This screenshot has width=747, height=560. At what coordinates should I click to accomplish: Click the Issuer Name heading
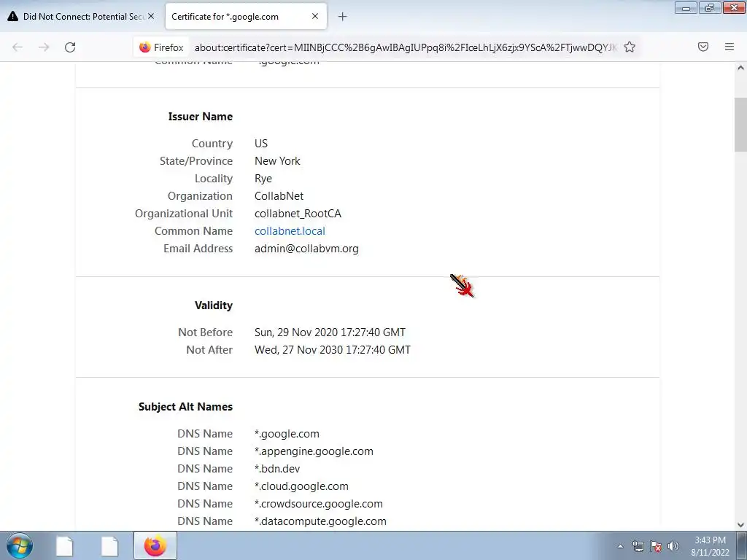point(200,117)
